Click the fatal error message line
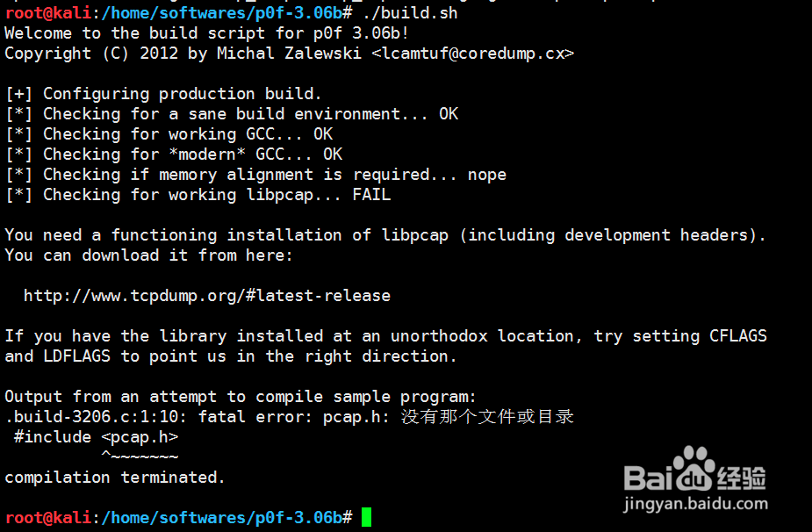Image resolution: width=812 pixels, height=532 pixels. 290,417
